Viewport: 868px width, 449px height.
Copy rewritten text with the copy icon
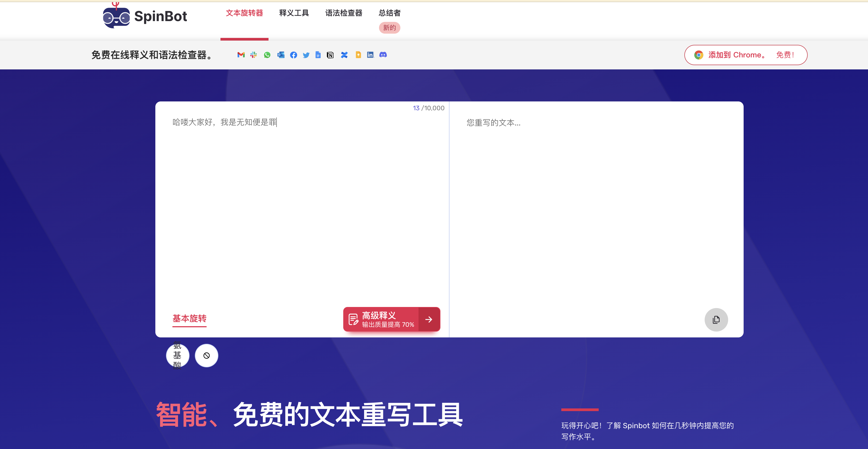point(716,320)
